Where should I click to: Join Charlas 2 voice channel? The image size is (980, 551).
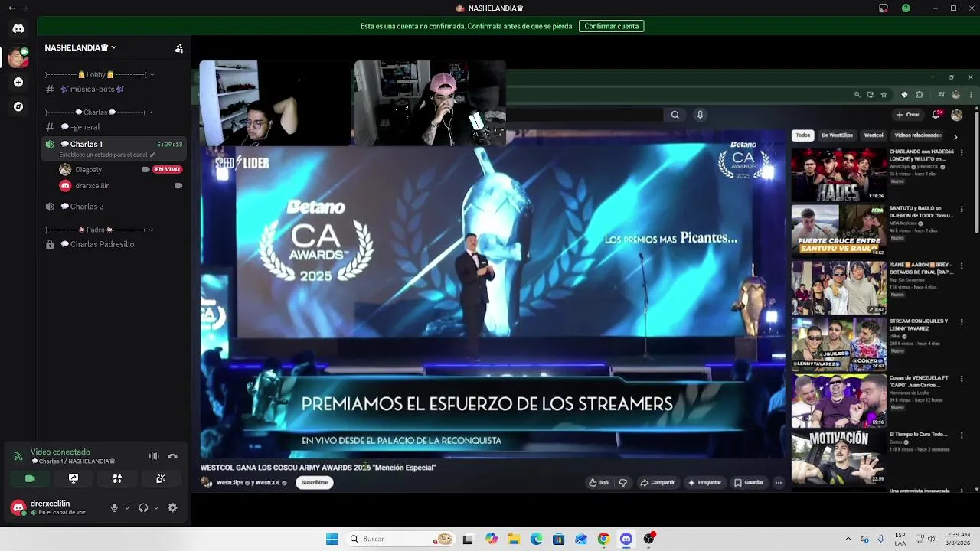tap(115, 207)
